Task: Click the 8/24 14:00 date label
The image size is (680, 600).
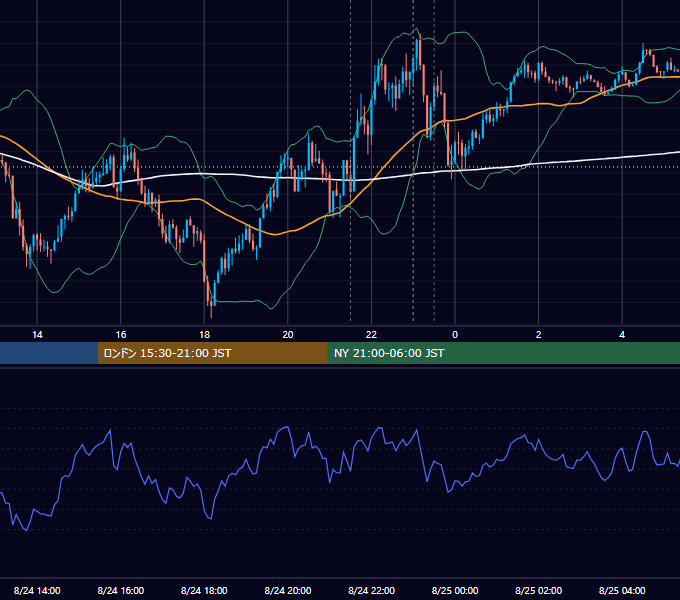Action: tap(37, 590)
